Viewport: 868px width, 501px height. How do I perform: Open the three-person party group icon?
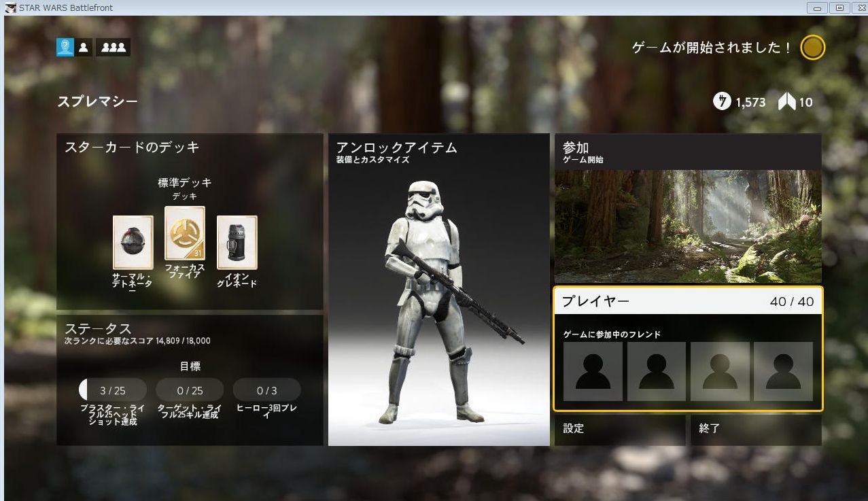[x=113, y=47]
